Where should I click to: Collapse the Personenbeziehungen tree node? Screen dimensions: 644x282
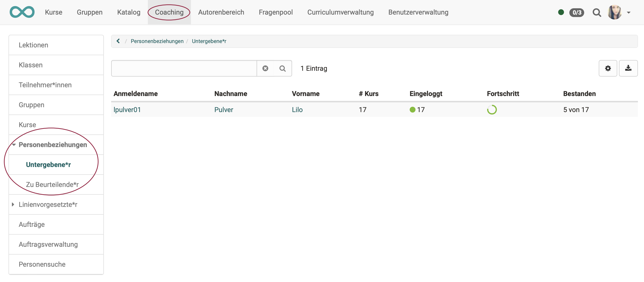(14, 145)
